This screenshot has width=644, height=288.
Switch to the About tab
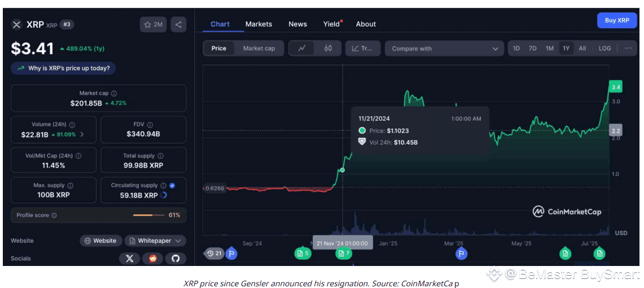pos(366,24)
